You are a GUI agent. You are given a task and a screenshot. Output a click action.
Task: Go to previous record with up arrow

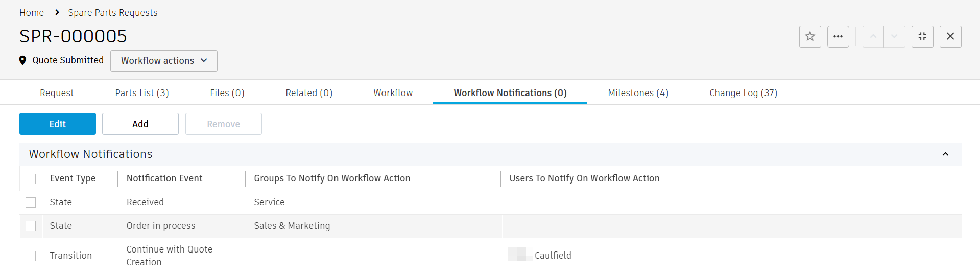pos(873,36)
